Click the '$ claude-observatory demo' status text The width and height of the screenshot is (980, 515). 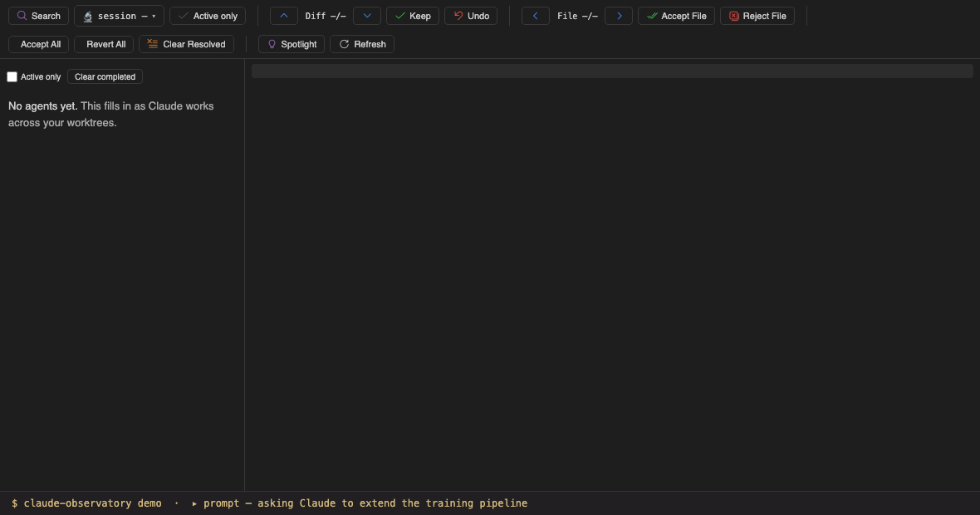86,503
